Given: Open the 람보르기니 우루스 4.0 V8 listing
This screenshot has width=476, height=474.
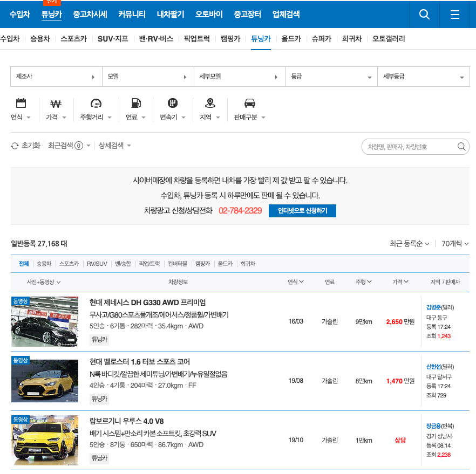Looking at the screenshot, I should coord(127,421).
